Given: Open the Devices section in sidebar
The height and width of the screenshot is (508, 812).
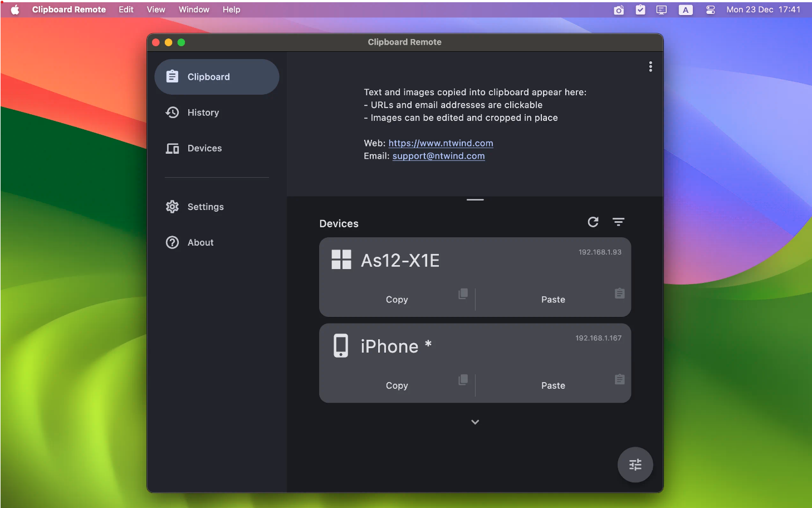Looking at the screenshot, I should [x=217, y=148].
